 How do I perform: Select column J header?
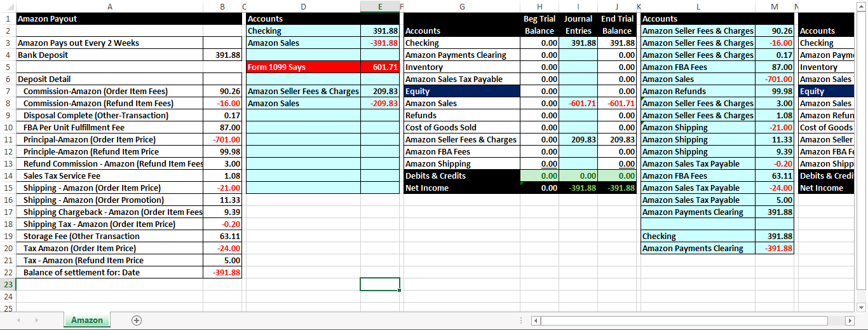point(617,6)
